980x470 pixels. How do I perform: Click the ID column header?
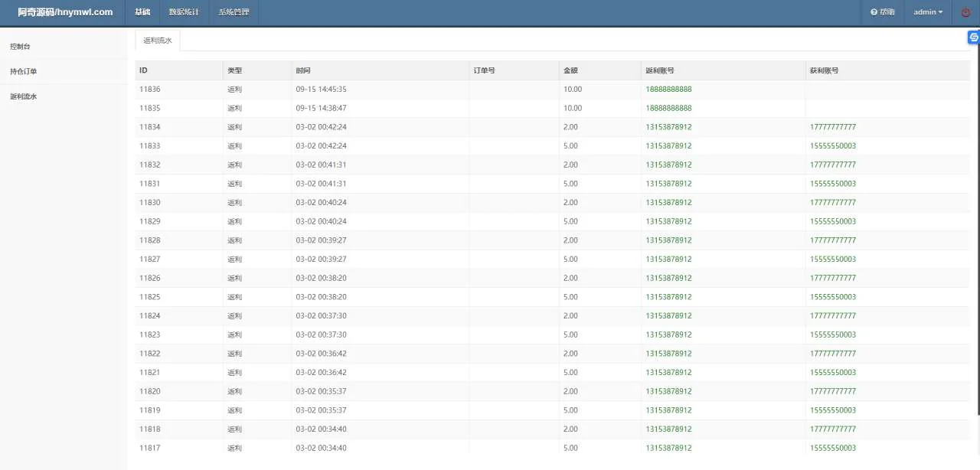[x=144, y=70]
